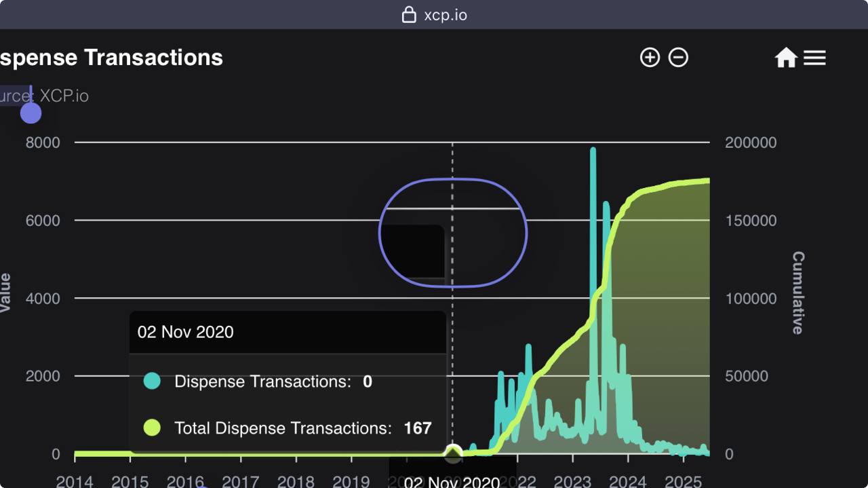
Task: Click the 8000 left axis label
Action: pyautogui.click(x=43, y=143)
